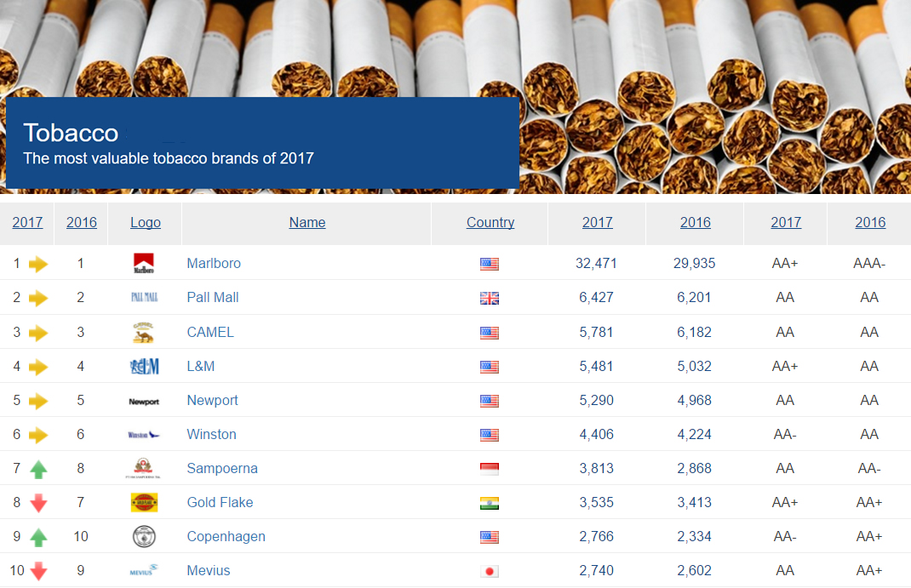The image size is (911, 588).
Task: Open the Sampoerna logo
Action: point(143,468)
